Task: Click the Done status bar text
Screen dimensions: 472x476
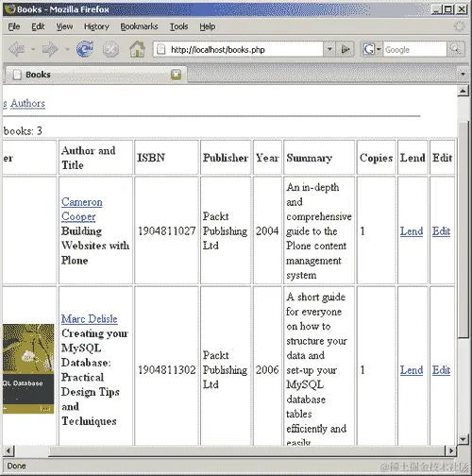Action: [16, 466]
